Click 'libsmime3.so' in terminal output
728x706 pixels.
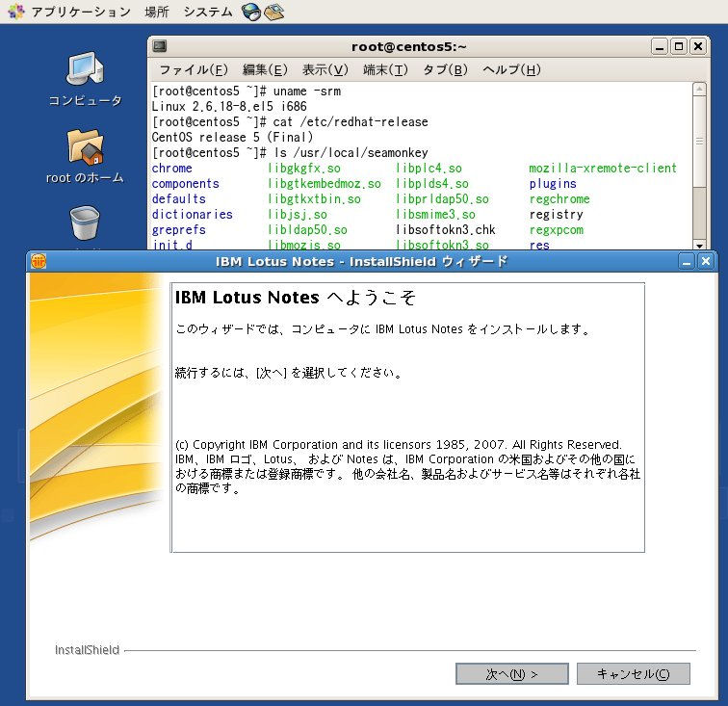[436, 214]
